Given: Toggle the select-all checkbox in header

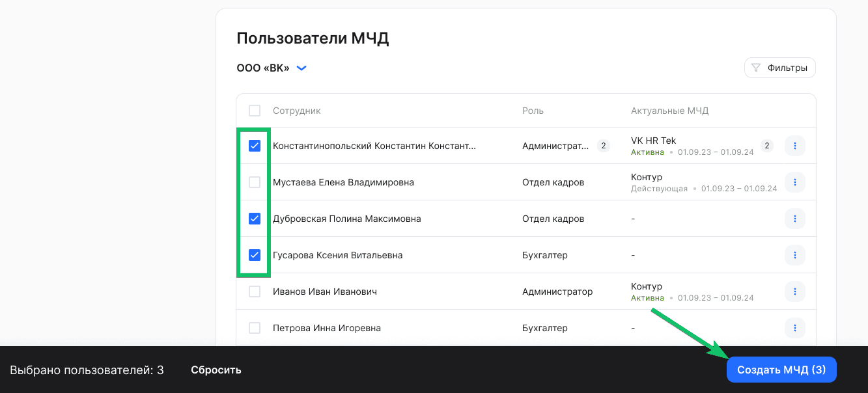Looking at the screenshot, I should pos(255,111).
